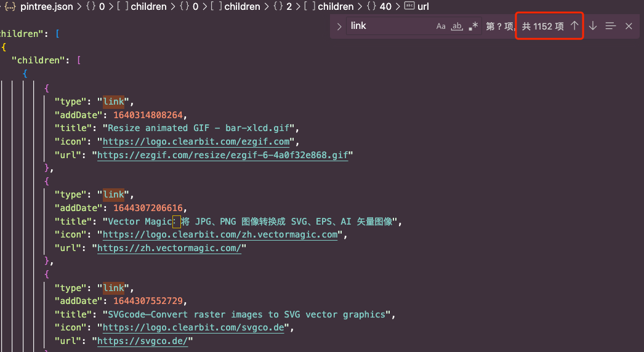This screenshot has width=644, height=352.
Task: Toggle Use Regular Expression option
Action: click(x=473, y=26)
